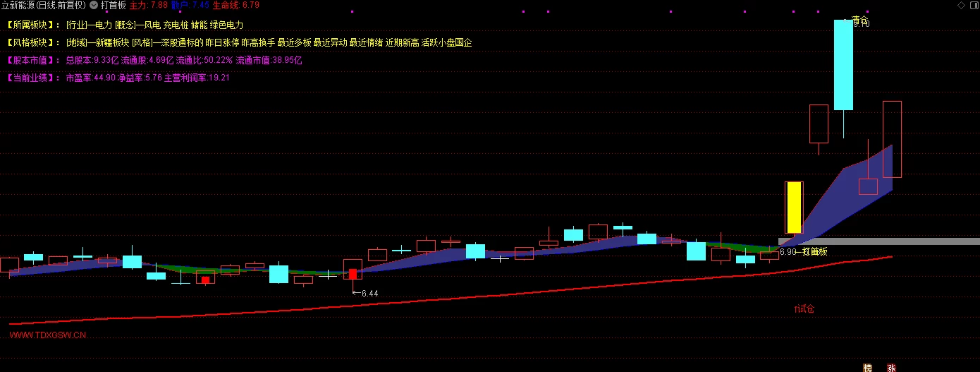
Task: Click the 总股本:9.33亿 text
Action: 92,60
